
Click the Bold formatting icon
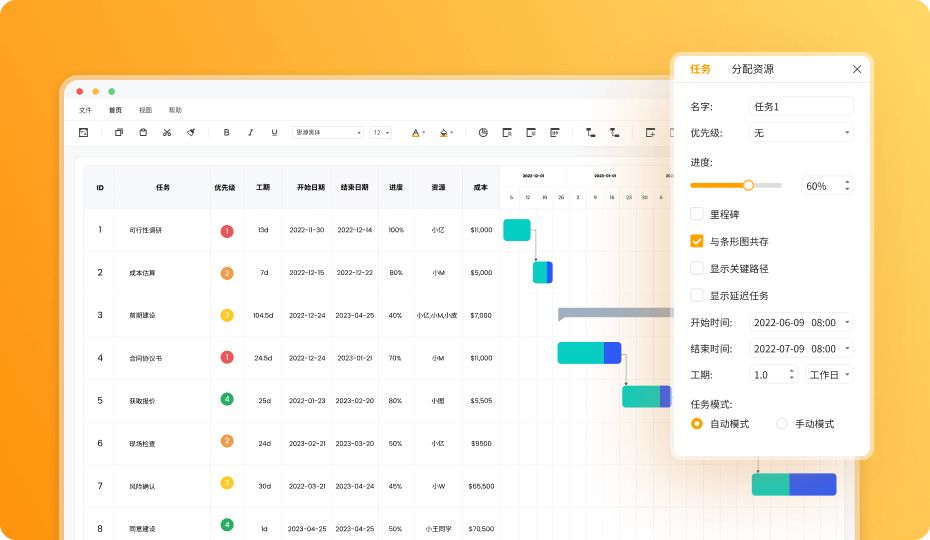(x=226, y=133)
